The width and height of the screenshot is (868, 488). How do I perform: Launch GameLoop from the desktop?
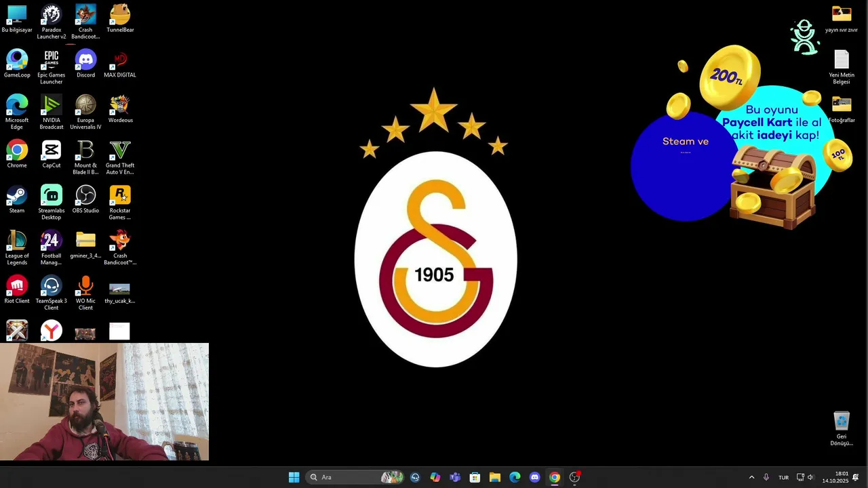click(x=17, y=64)
